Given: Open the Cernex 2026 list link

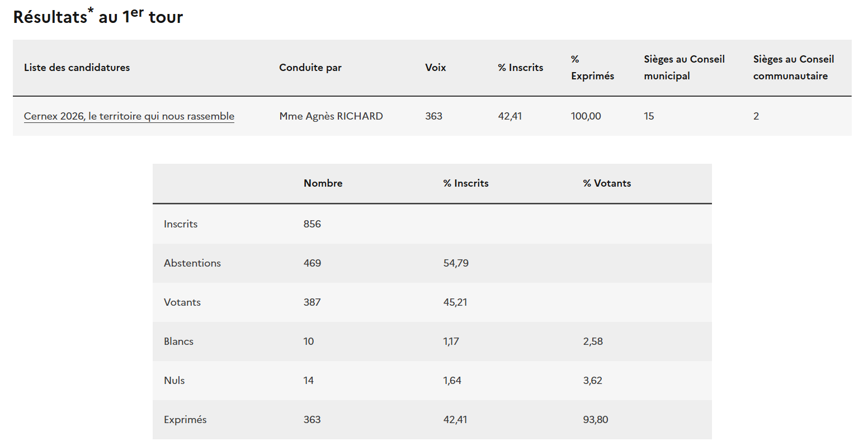Looking at the screenshot, I should coord(129,116).
